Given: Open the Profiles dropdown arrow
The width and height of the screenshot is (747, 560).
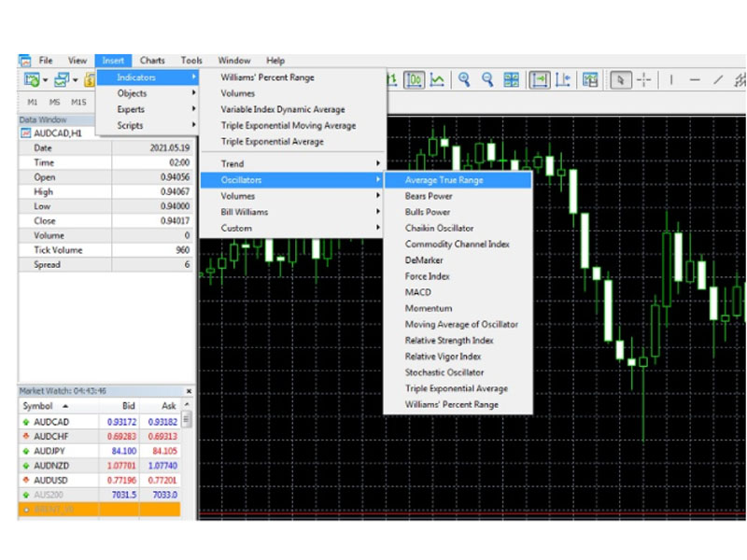Looking at the screenshot, I should 76,80.
